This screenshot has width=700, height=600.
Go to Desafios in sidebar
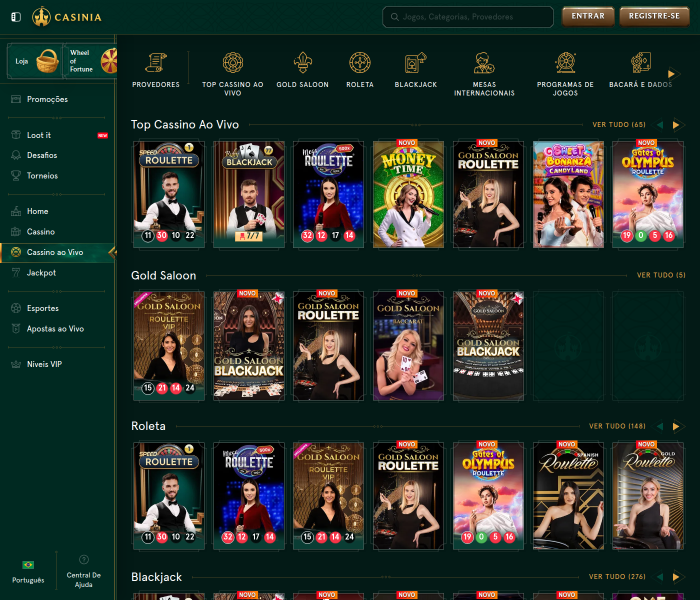[56, 155]
